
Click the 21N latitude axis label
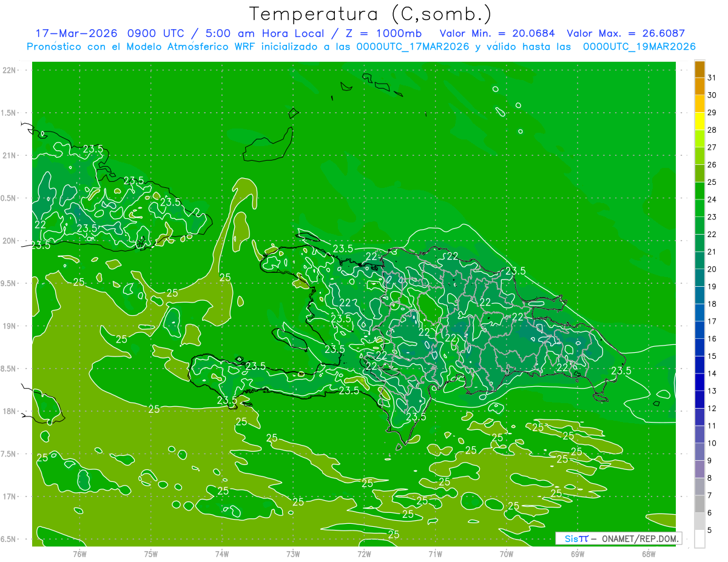click(9, 156)
